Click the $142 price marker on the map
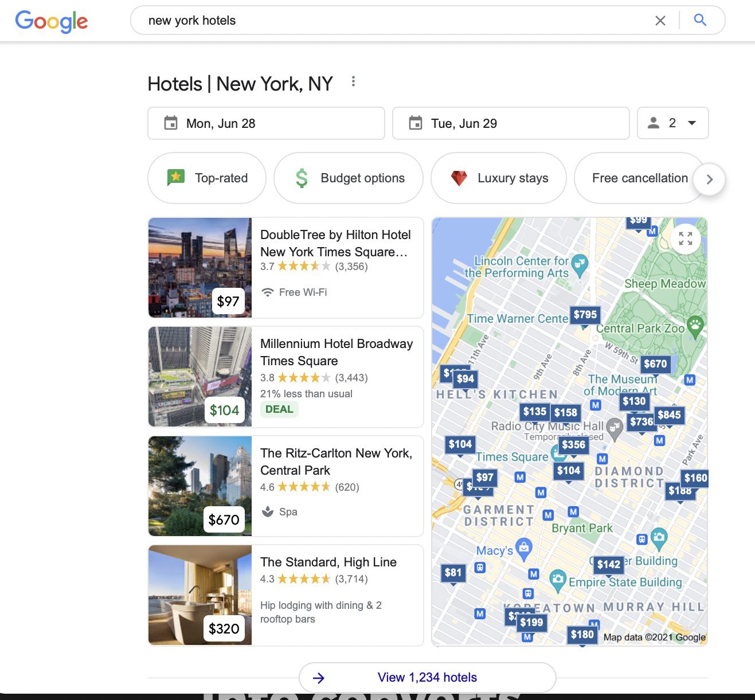Screen dimensions: 755x700 click(x=609, y=564)
